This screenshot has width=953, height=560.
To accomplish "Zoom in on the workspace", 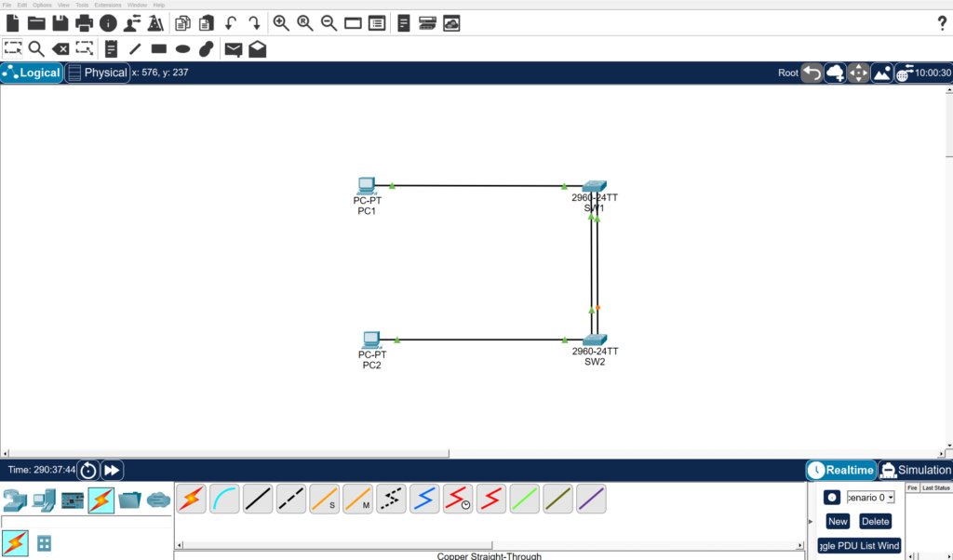I will (281, 22).
